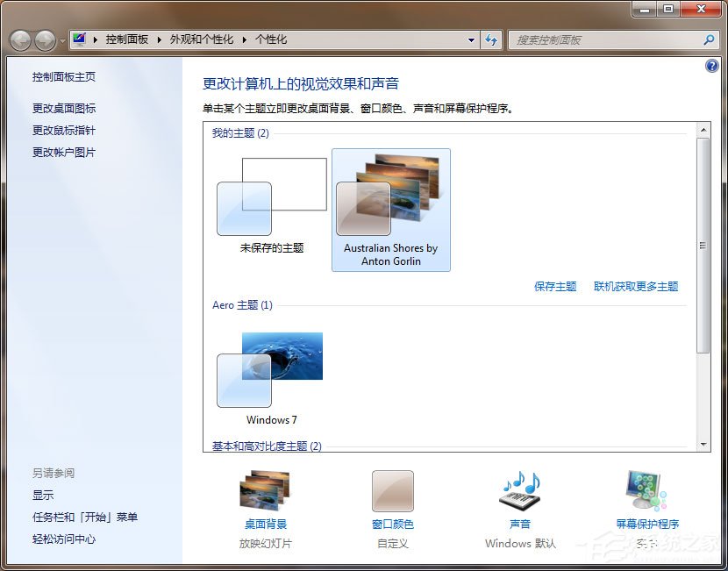
Task: Click the help question mark icon
Action: pos(711,66)
